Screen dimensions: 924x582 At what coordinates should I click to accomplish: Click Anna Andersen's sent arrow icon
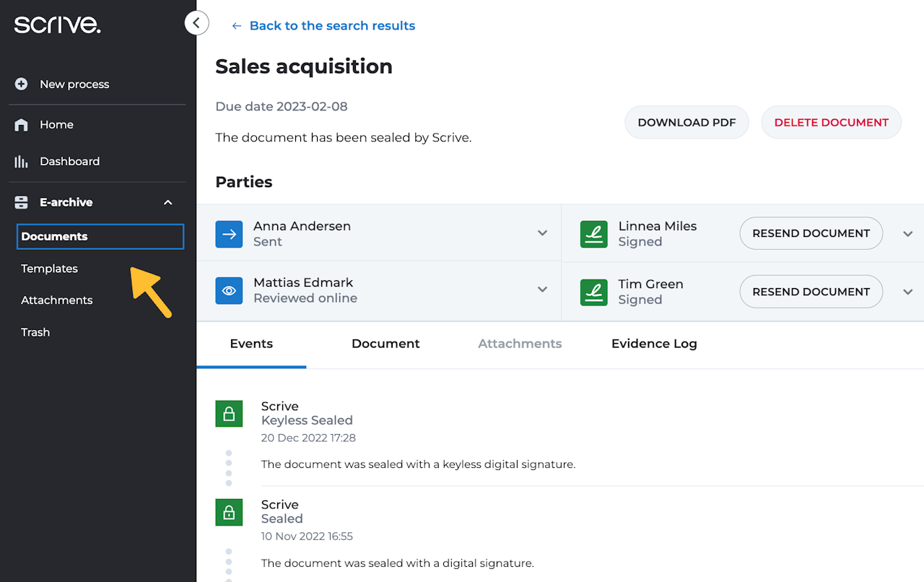click(x=229, y=234)
